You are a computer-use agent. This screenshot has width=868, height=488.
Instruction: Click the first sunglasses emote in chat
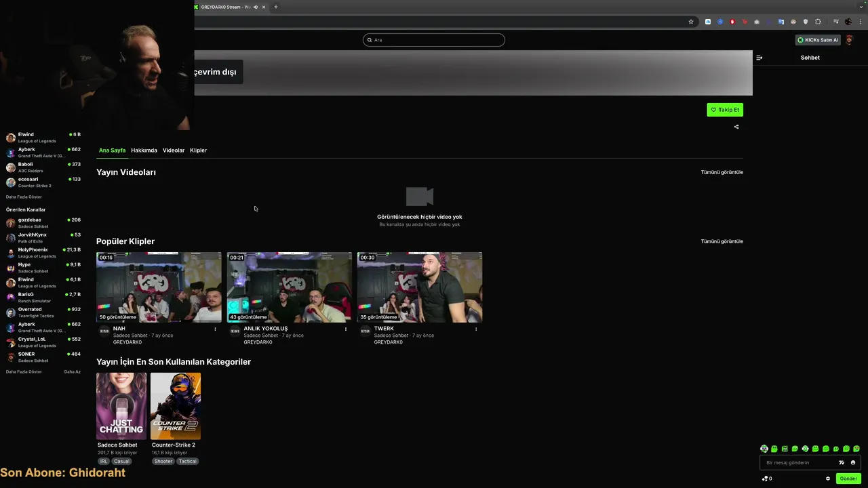point(764,449)
